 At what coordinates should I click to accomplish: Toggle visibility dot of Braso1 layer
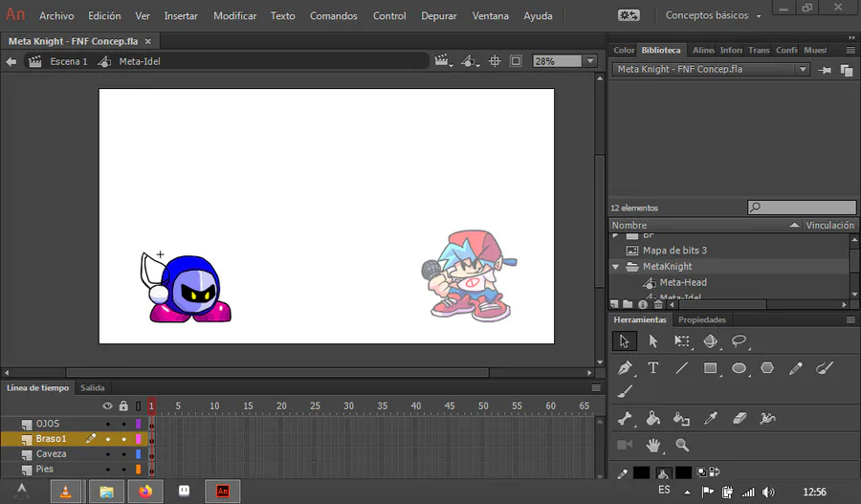pyautogui.click(x=107, y=439)
